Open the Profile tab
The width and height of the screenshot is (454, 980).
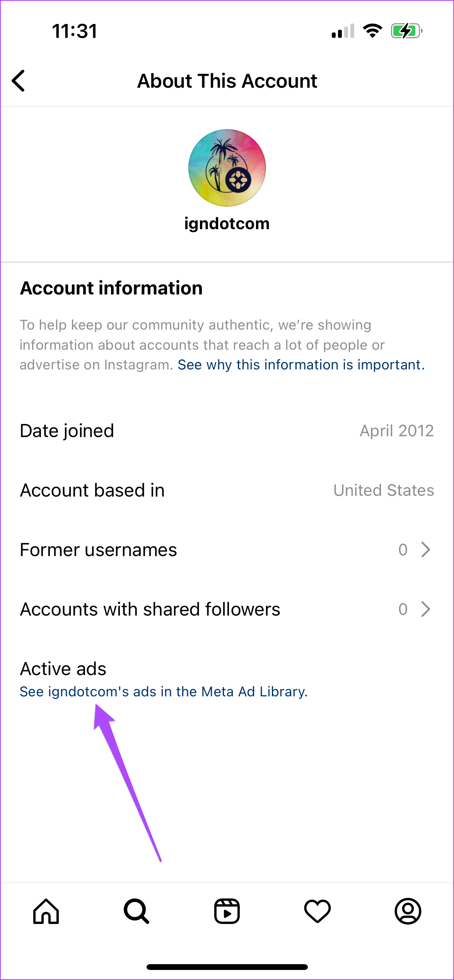(x=408, y=911)
